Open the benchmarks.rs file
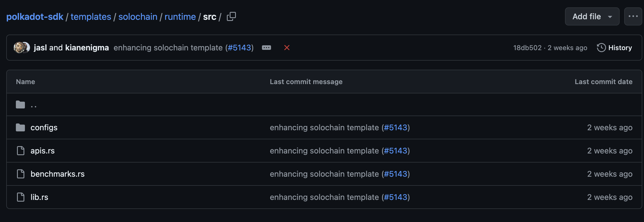This screenshot has height=222, width=644. tap(57, 174)
